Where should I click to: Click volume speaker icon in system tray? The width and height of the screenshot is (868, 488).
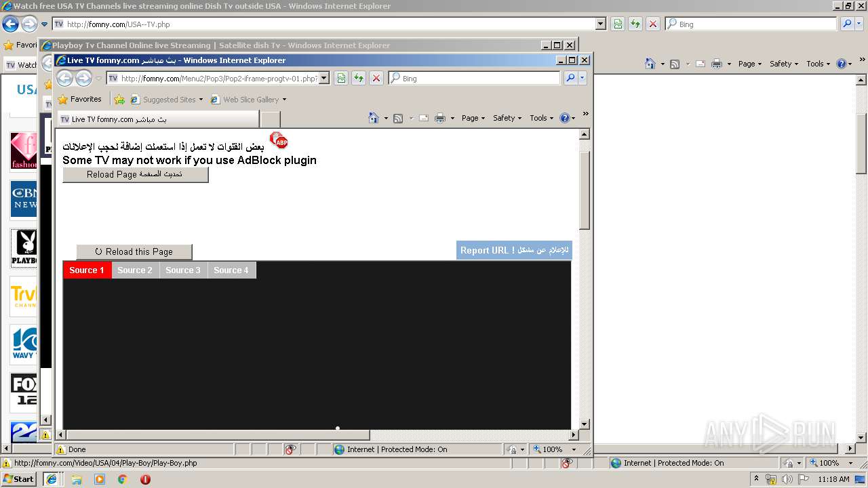click(x=787, y=479)
